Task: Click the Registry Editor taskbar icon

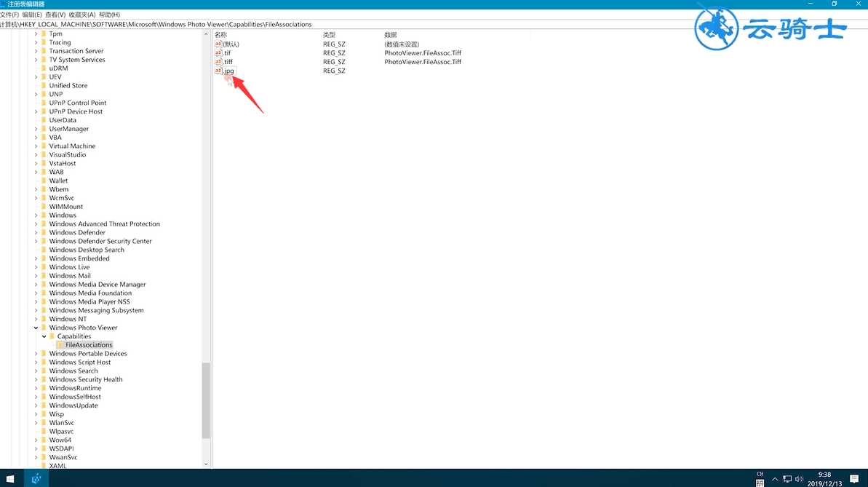Action: (x=36, y=479)
